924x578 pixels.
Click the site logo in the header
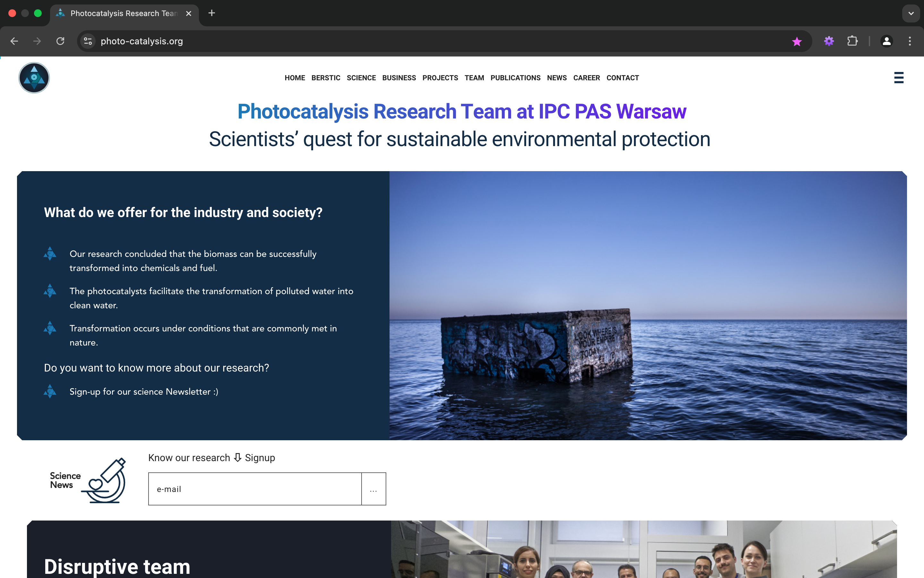pos(34,78)
